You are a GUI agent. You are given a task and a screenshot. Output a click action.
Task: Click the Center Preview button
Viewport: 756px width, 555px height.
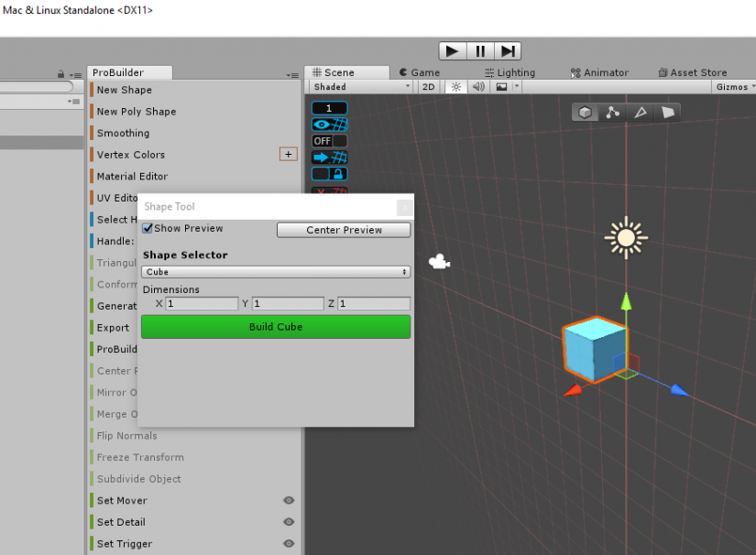pyautogui.click(x=343, y=228)
